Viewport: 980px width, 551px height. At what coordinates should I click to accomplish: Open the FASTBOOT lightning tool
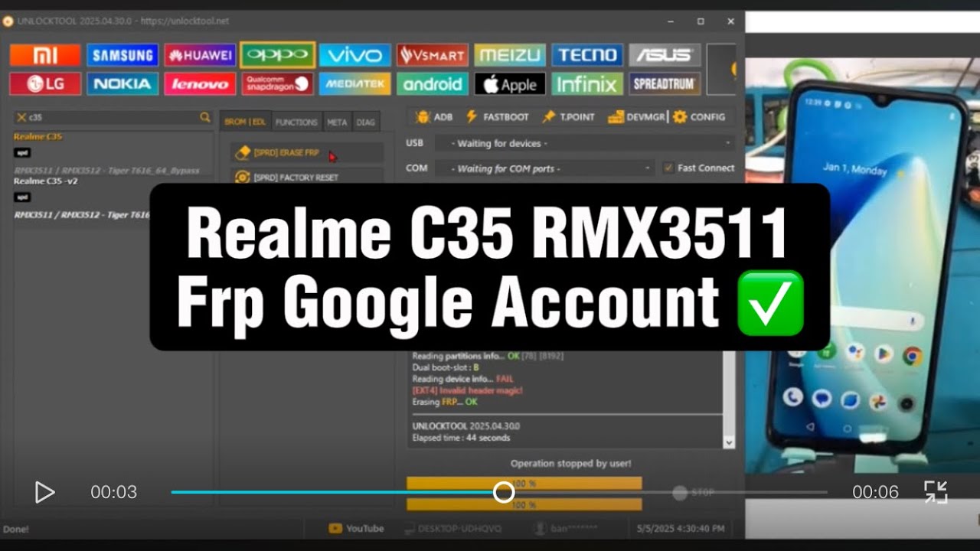[497, 117]
